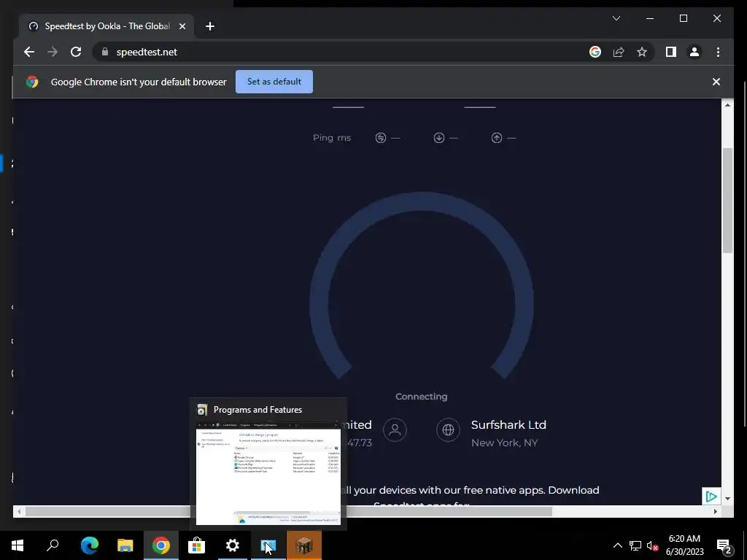This screenshot has width=747, height=560.
Task: Open taskbar search magnifier
Action: [x=53, y=545]
